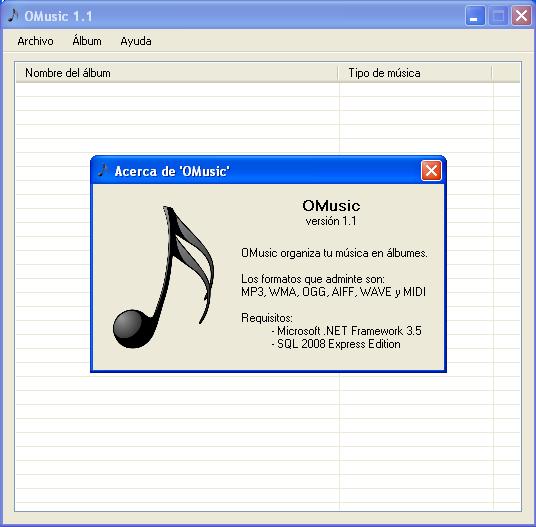The image size is (536, 527).
Task: Click '- Microsoft .NET Framework 3.5' line
Action: 346,331
